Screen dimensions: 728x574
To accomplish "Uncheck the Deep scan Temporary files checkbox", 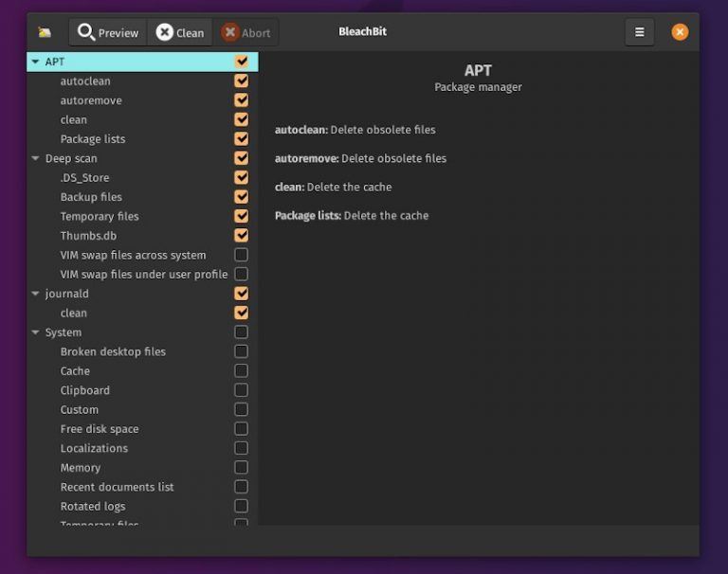I will [x=242, y=216].
